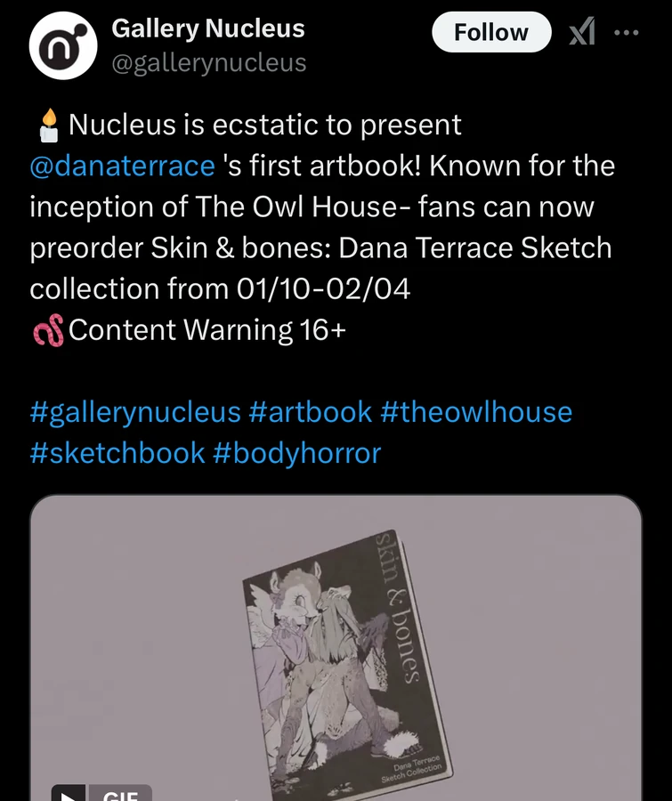Click the Content Warning 16+ line
Screen dimensions: 672x801
pos(207,330)
